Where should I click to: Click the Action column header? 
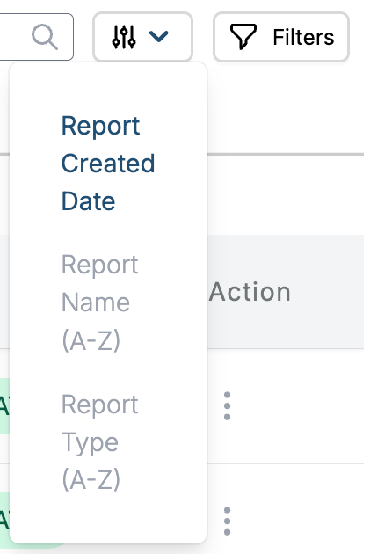click(250, 292)
